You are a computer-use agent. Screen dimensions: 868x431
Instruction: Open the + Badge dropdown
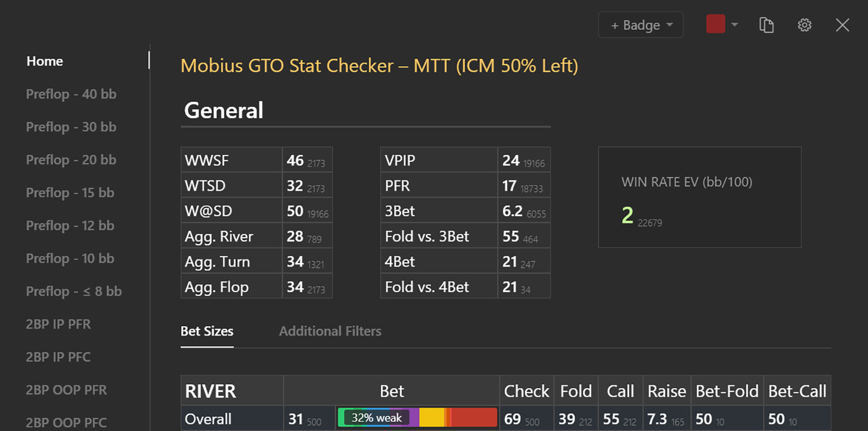tap(641, 25)
